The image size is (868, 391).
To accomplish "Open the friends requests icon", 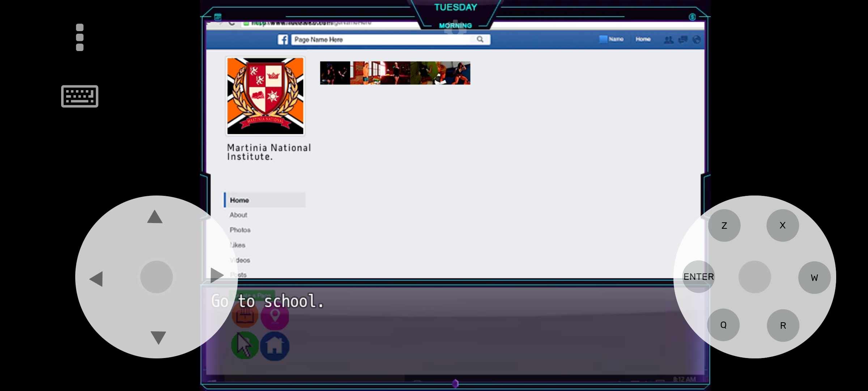I will (x=668, y=40).
